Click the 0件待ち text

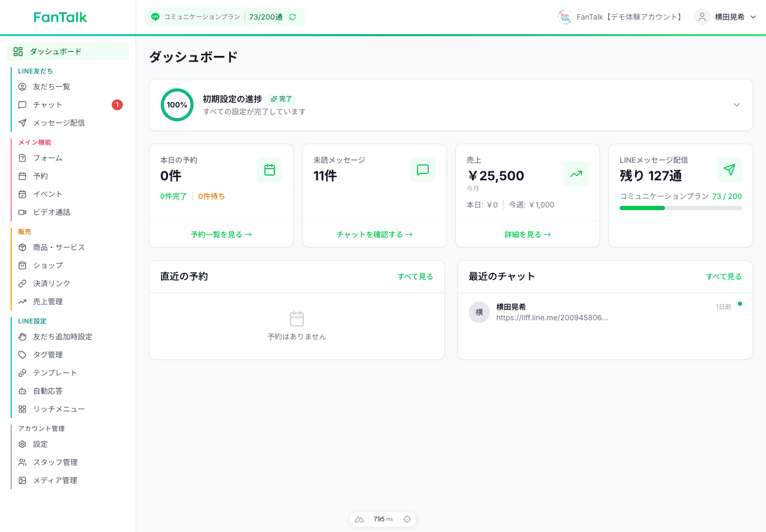tap(212, 196)
